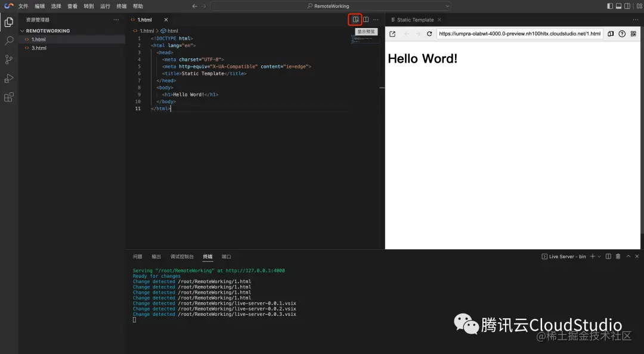Switch to the 问题 panel tab
644x354 pixels.
(138, 257)
